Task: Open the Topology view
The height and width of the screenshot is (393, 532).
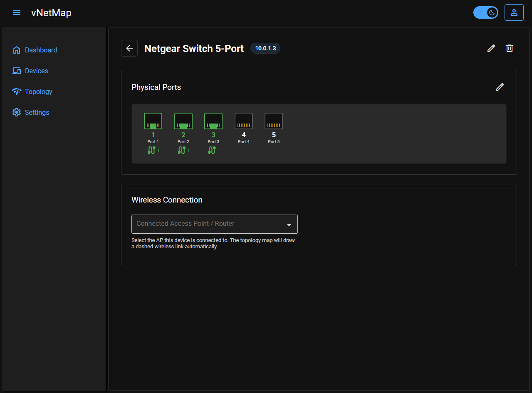Action: (38, 91)
